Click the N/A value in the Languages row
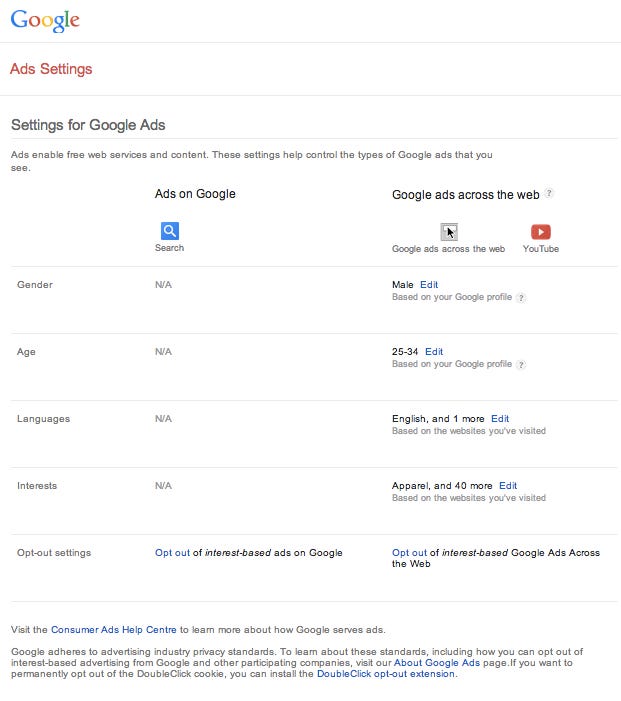 163,419
